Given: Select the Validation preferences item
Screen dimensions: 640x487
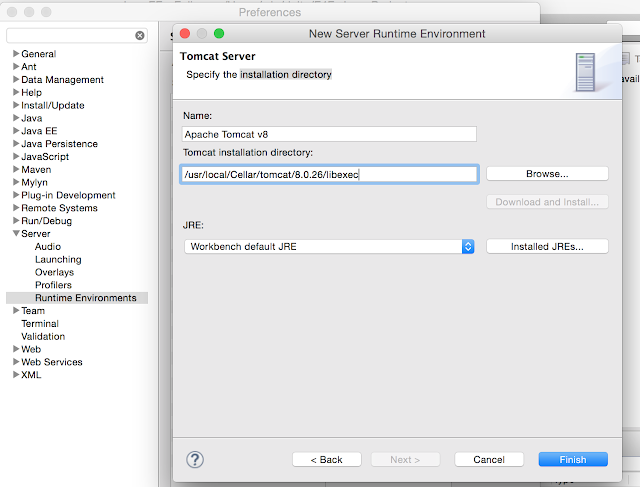Looking at the screenshot, I should 43,336.
